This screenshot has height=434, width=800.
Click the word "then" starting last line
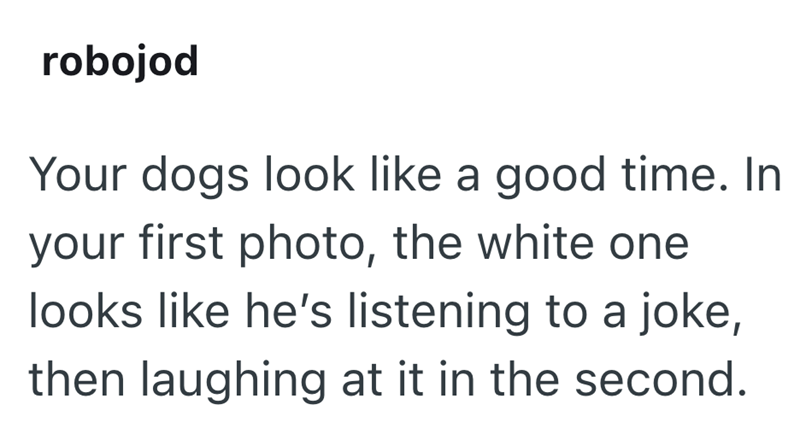77,379
